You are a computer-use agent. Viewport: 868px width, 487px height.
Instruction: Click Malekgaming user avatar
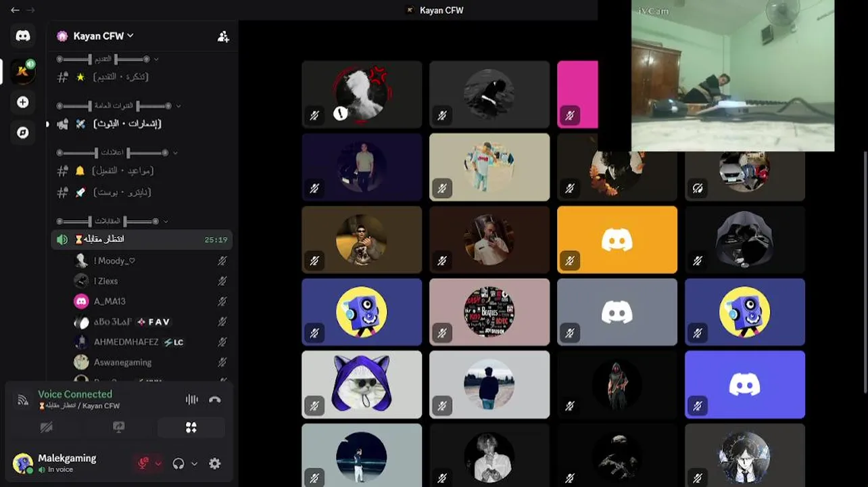tap(22, 463)
